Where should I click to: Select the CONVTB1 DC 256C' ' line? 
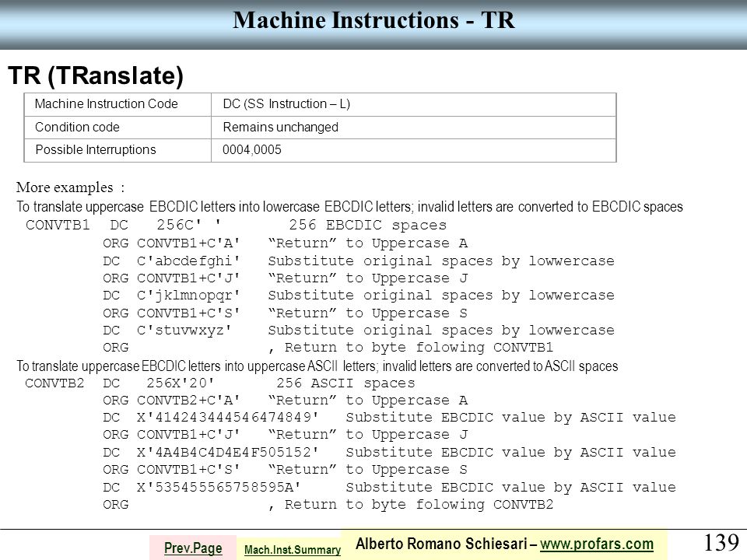coord(237,225)
